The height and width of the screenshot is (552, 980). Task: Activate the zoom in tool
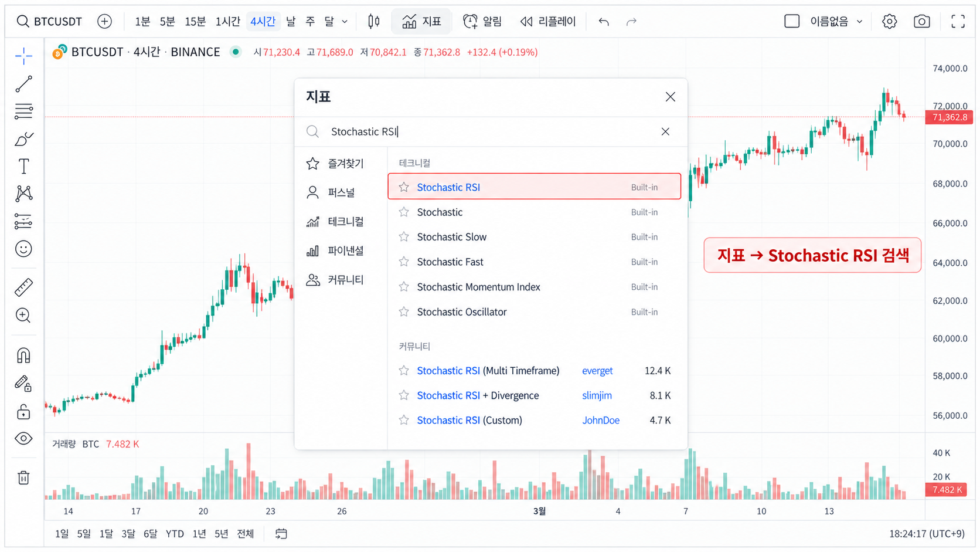(x=23, y=315)
